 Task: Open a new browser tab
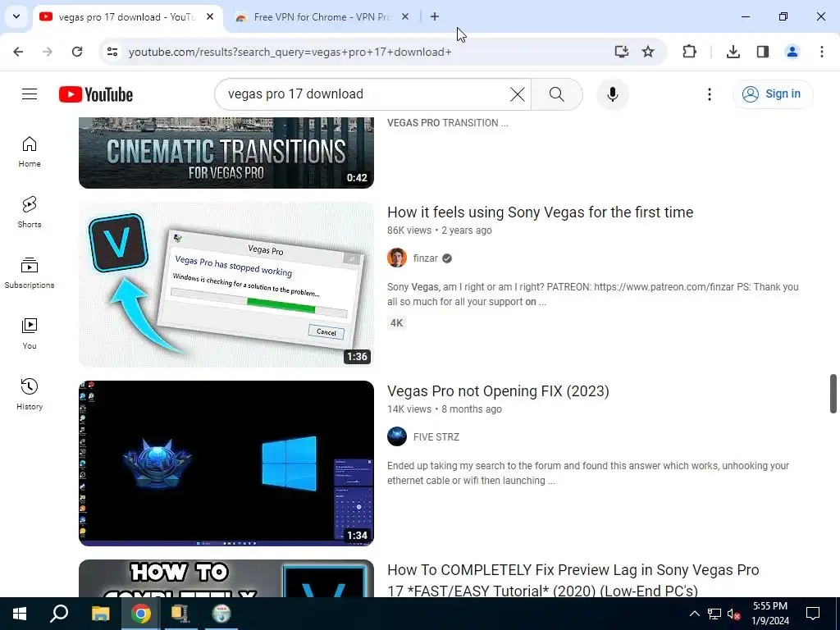point(435,17)
